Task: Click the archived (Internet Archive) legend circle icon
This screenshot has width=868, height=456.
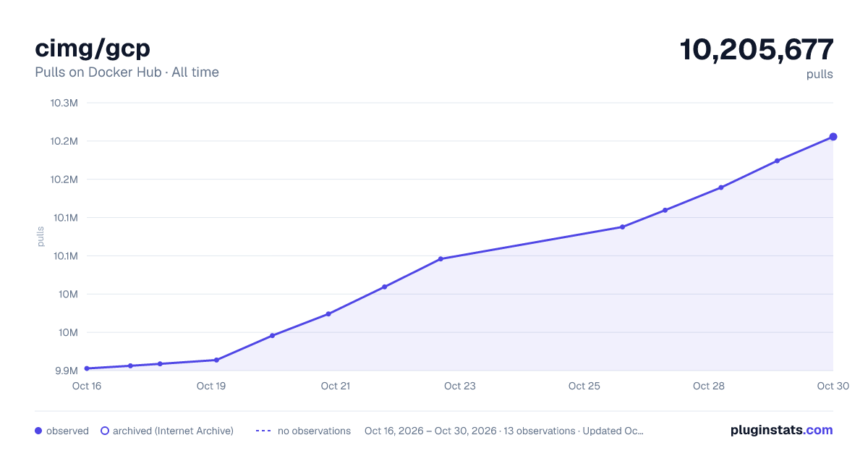Action: click(105, 431)
